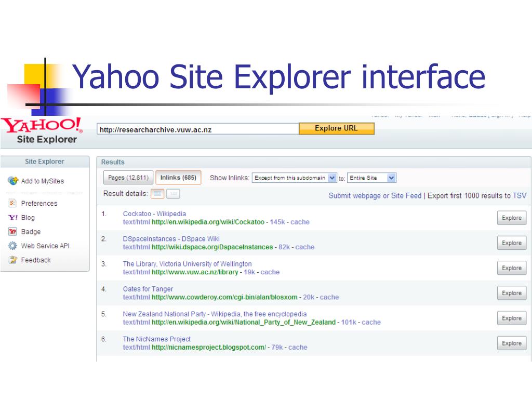The image size is (532, 399).
Task: Open the Oates for Tanger result
Action: point(148,289)
